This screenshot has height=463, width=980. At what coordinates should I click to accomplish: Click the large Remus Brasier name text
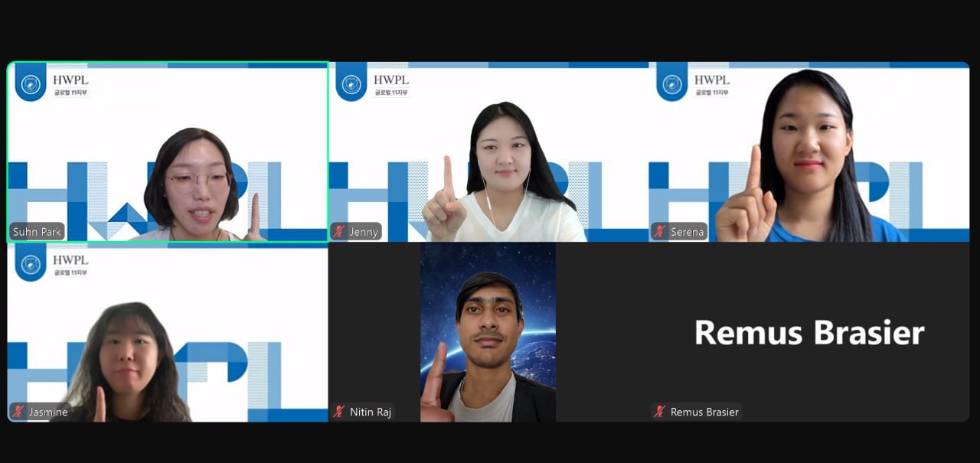point(808,333)
